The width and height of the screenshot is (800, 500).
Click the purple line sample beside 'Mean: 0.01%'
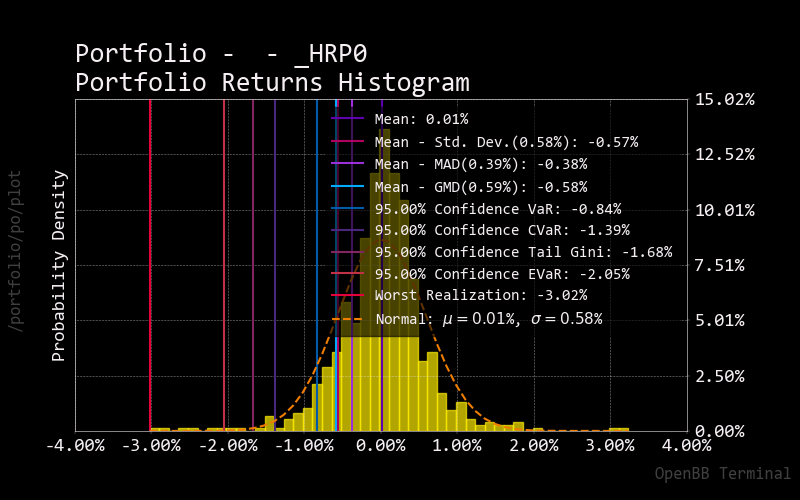tap(347, 118)
